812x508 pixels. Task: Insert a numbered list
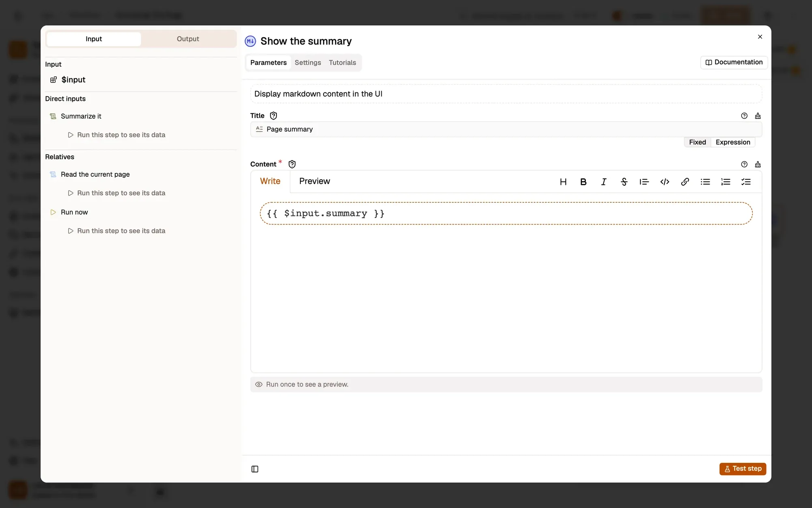[726, 182]
